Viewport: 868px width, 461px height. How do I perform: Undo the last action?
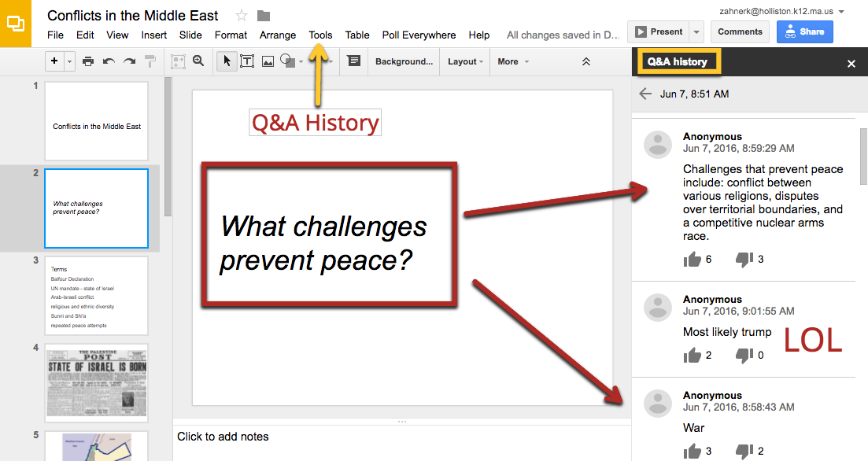point(109,61)
